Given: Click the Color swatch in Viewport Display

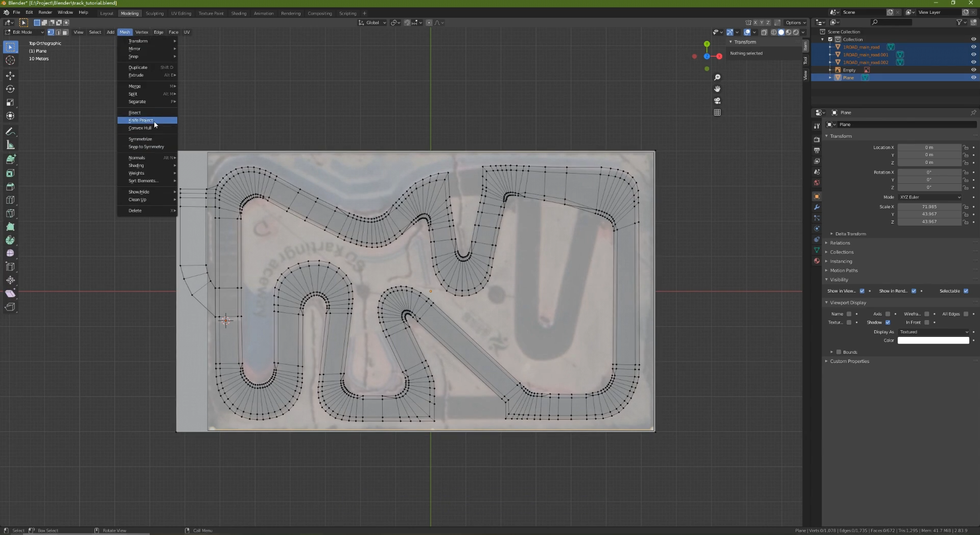Looking at the screenshot, I should tap(933, 341).
